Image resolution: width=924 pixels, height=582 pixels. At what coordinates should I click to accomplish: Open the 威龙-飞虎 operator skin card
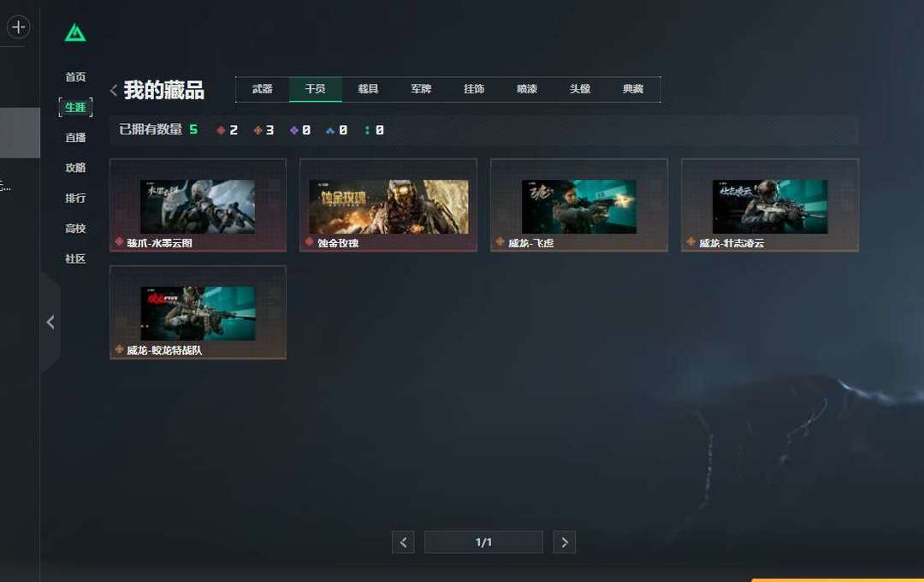click(x=579, y=205)
